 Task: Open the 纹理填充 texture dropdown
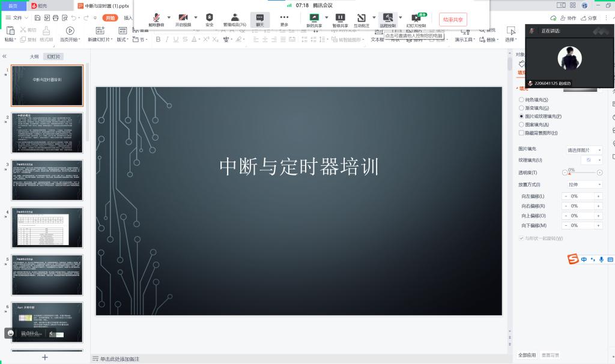point(592,160)
